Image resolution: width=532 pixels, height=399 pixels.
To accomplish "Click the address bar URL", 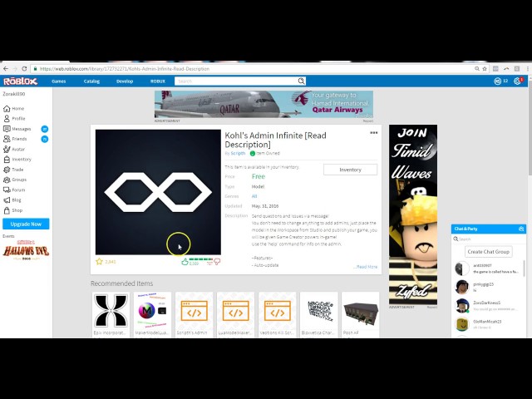I will 124,69.
